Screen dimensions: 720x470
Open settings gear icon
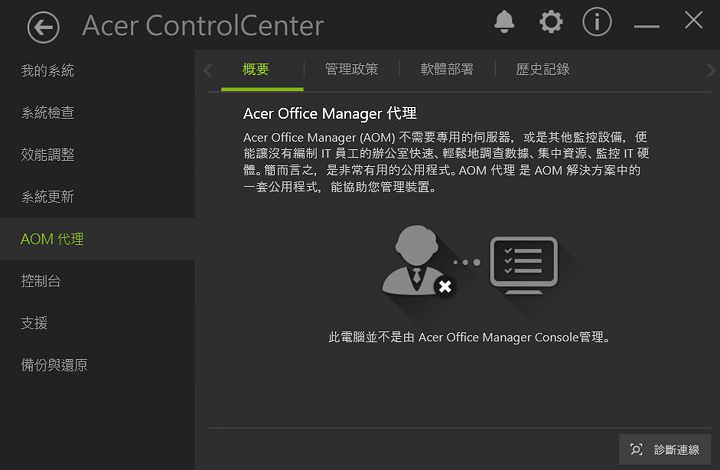coord(551,22)
